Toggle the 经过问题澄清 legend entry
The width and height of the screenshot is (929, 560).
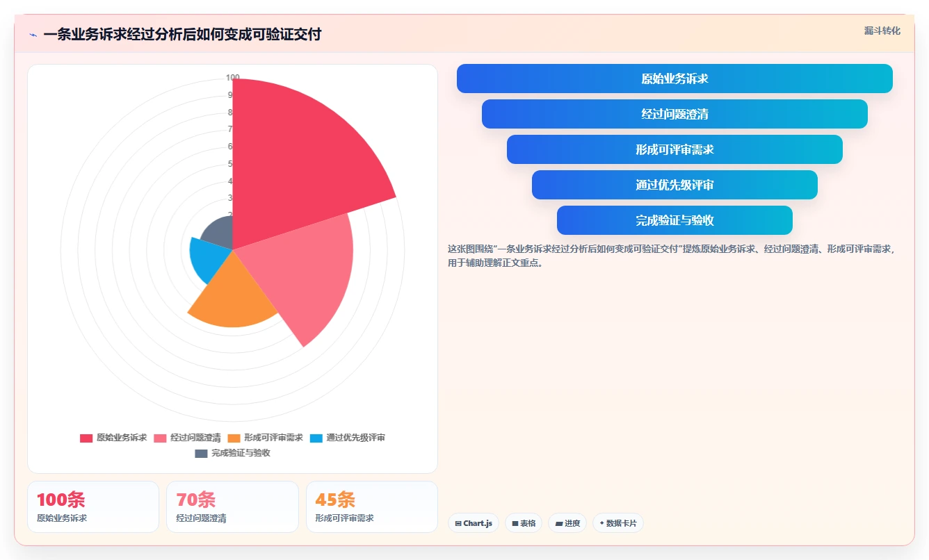pyautogui.click(x=187, y=438)
